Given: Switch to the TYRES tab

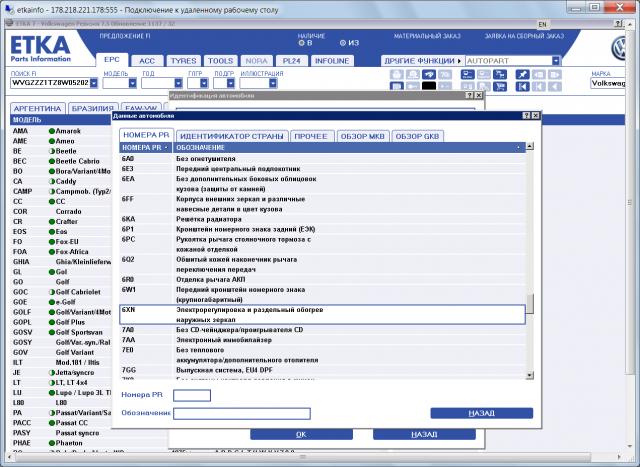Looking at the screenshot, I should pos(183,61).
